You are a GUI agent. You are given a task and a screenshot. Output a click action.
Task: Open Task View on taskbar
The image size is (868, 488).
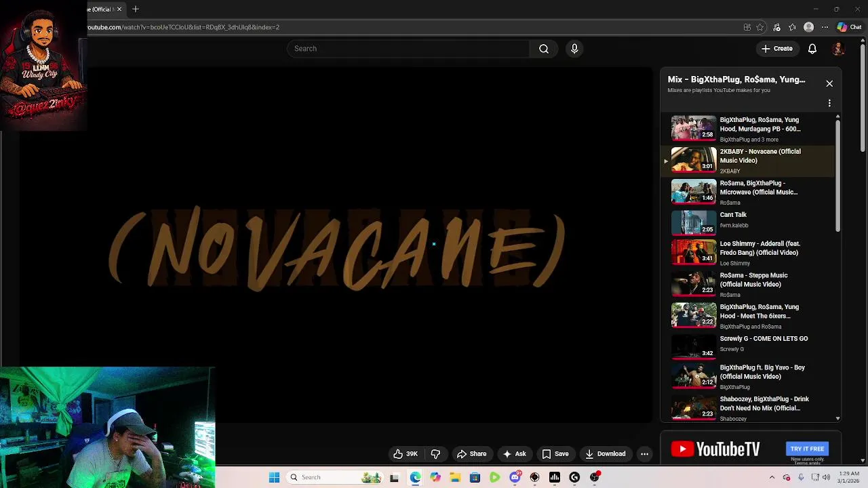click(x=394, y=477)
